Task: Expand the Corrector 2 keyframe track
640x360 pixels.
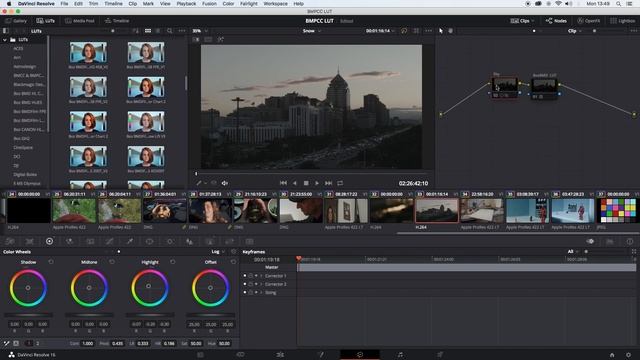Action: (x=261, y=284)
